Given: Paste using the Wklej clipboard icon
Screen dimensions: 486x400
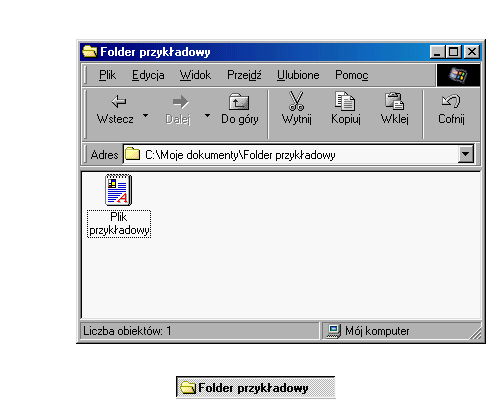Looking at the screenshot, I should pos(394,101).
